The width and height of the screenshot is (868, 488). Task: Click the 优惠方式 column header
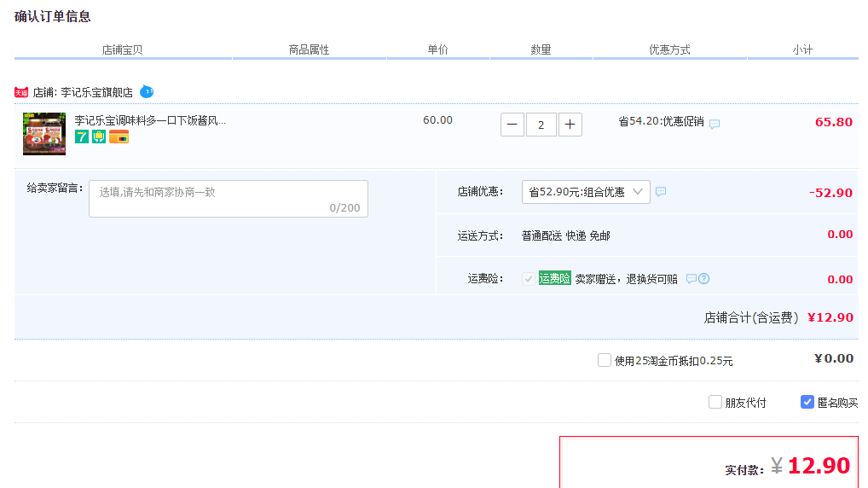point(670,49)
